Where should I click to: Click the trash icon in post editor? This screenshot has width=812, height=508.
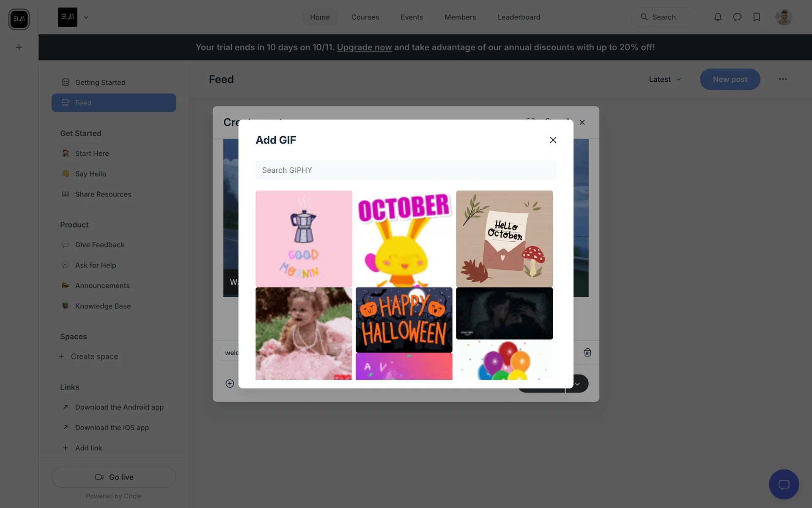click(587, 352)
